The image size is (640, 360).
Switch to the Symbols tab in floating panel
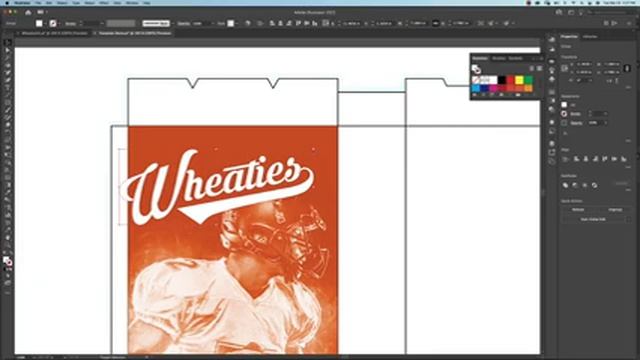515,58
